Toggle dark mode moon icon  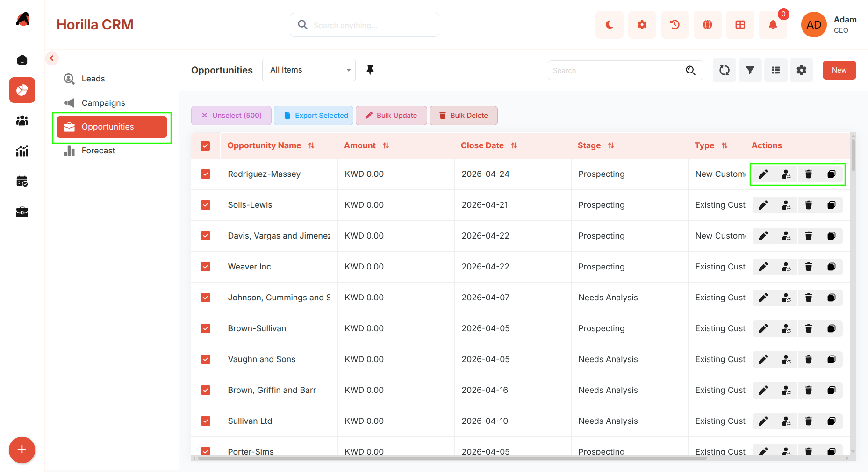point(609,25)
